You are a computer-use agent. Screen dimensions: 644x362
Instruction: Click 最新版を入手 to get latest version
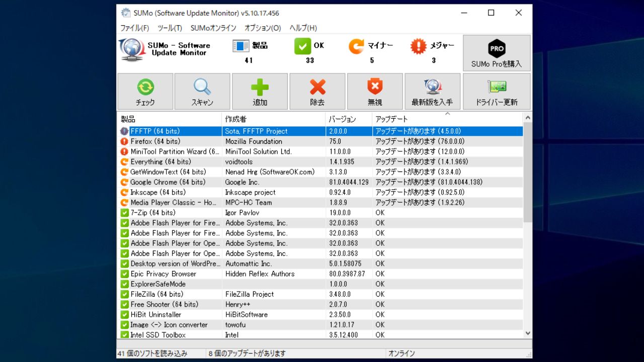pyautogui.click(x=432, y=92)
